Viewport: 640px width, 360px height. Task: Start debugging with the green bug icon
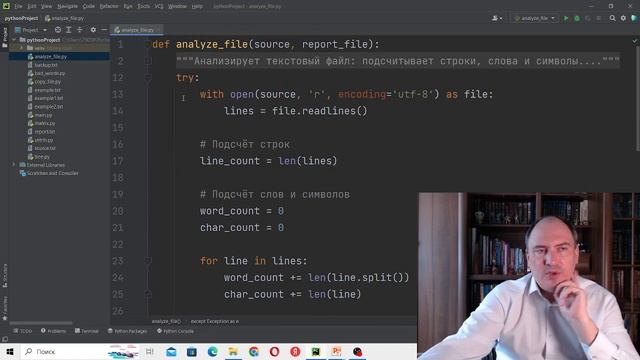pos(577,18)
